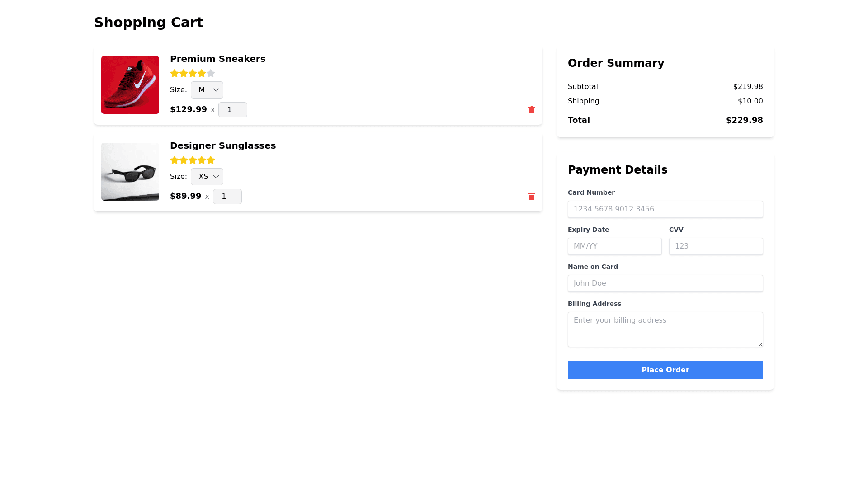Click the sunglasses product image
The image size is (868, 488).
(x=130, y=172)
